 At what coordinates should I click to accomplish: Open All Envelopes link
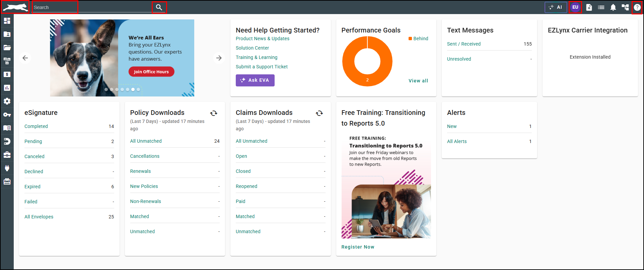[39, 217]
